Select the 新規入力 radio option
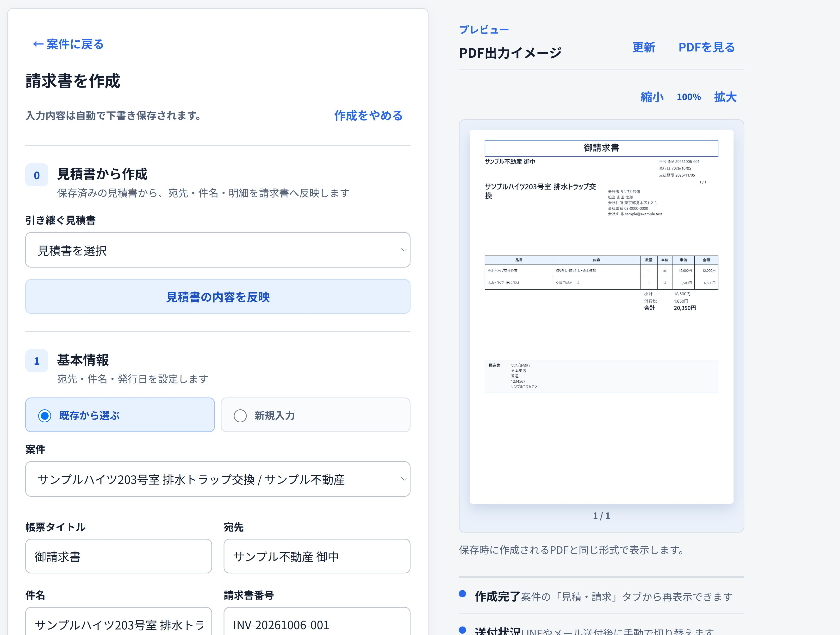 pos(316,415)
